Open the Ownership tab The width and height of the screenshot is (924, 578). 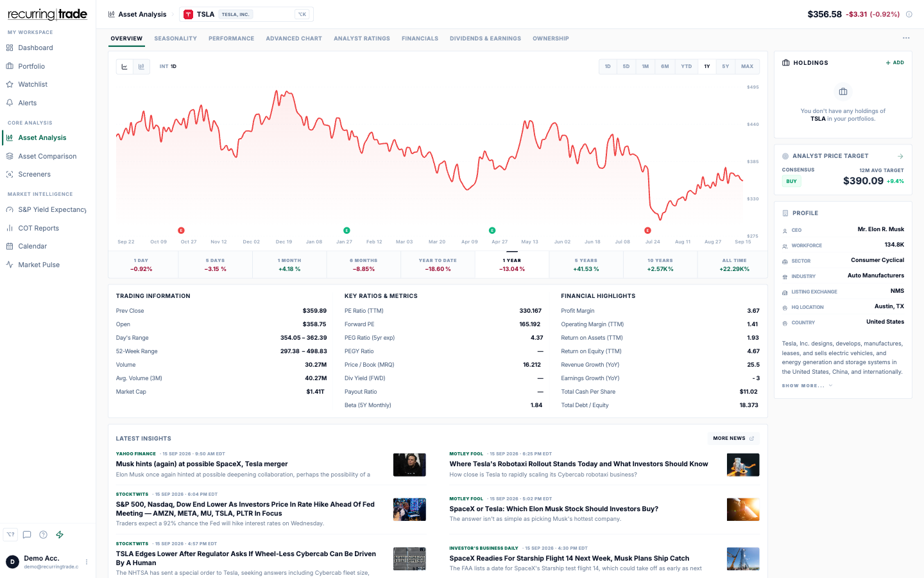tap(551, 39)
